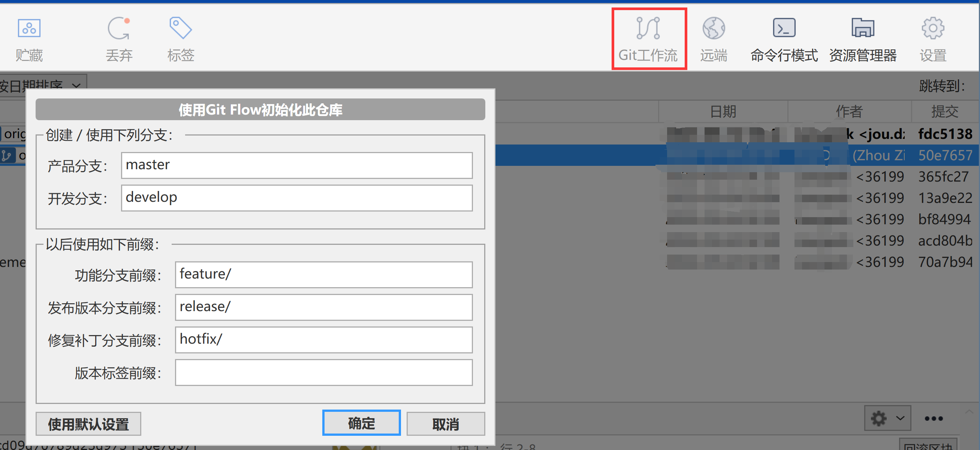Click the empty version tag prefix field
The height and width of the screenshot is (450, 980).
(x=324, y=372)
